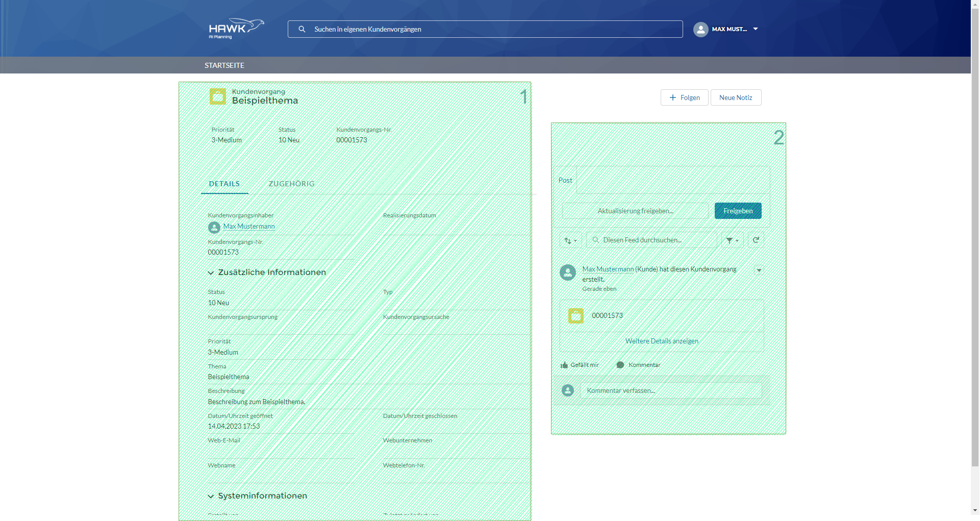
Task: Click the Kundenvorgang icon beside Beispielthema title
Action: tap(218, 96)
